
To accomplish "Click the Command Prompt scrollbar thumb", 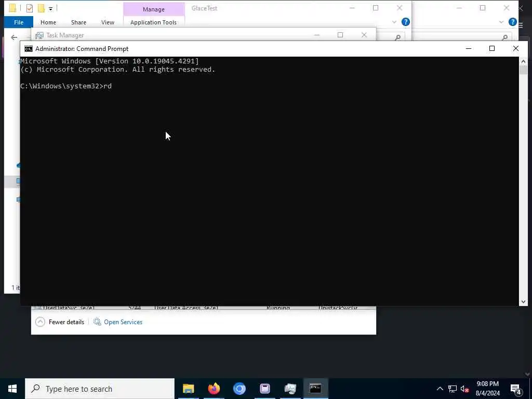I will click(x=523, y=70).
